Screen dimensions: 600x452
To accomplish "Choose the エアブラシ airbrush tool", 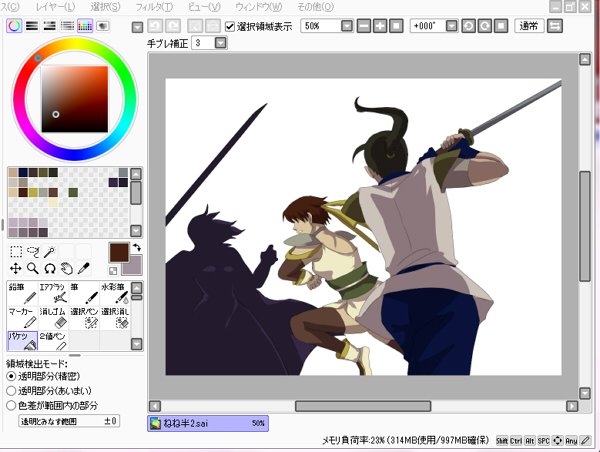I will pyautogui.click(x=54, y=294).
